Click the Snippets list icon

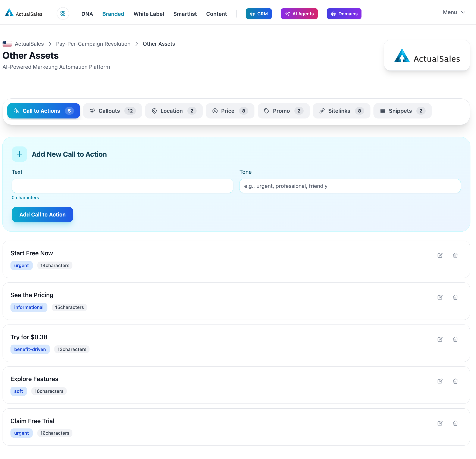coord(382,111)
